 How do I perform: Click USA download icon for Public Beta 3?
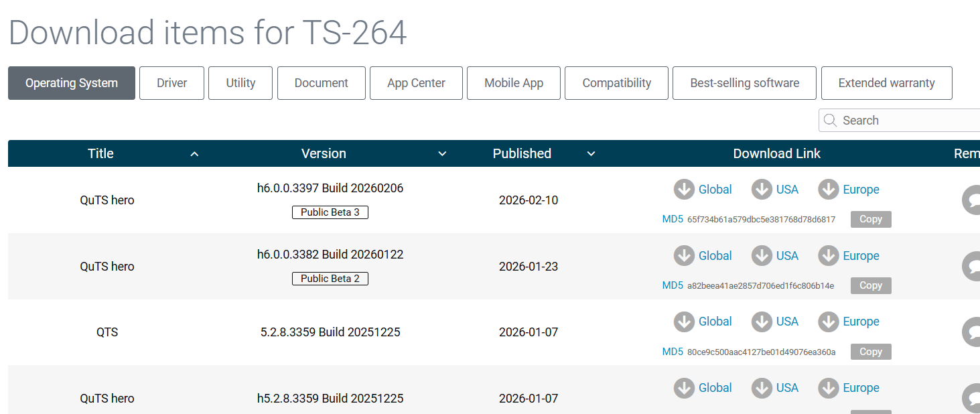click(x=762, y=190)
